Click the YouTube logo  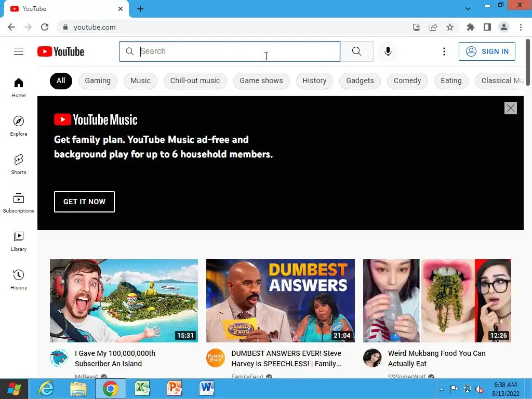pos(61,51)
